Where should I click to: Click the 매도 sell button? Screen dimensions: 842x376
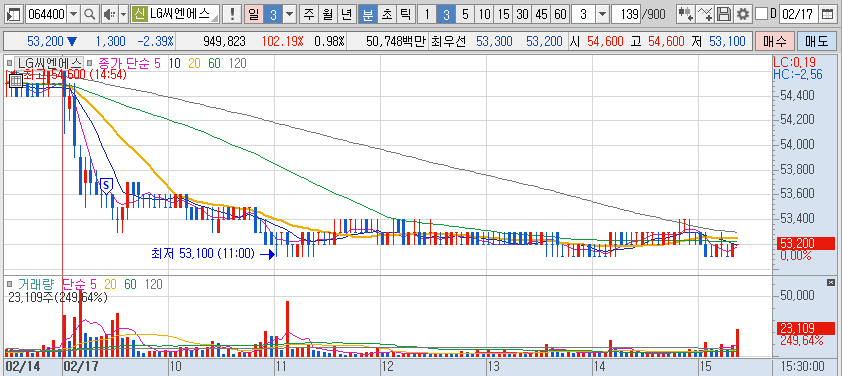816,41
